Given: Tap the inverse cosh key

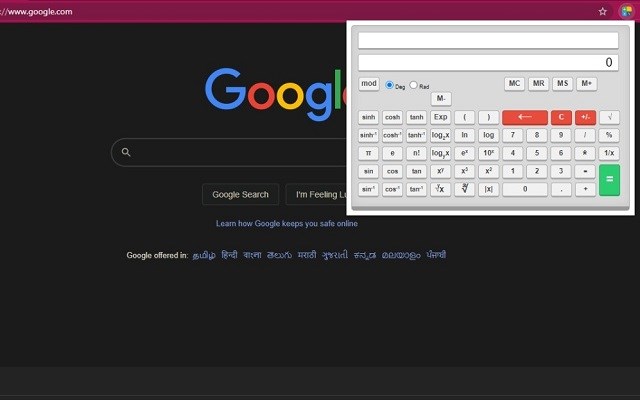Looking at the screenshot, I should (x=392, y=135).
